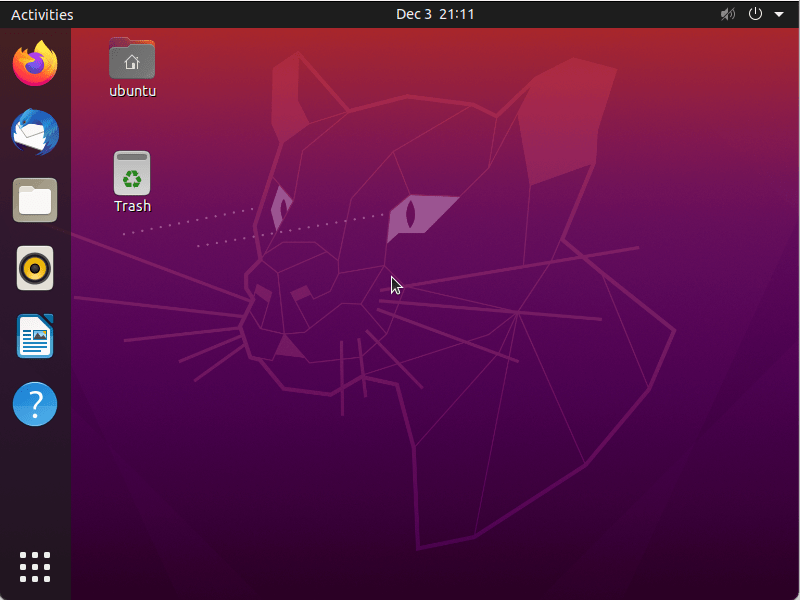Select the "ubuntu" label under the folder
Viewport: 800px width, 600px height.
tap(132, 90)
